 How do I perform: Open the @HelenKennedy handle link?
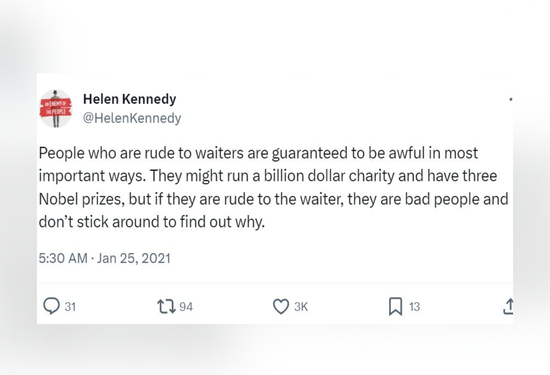(132, 118)
